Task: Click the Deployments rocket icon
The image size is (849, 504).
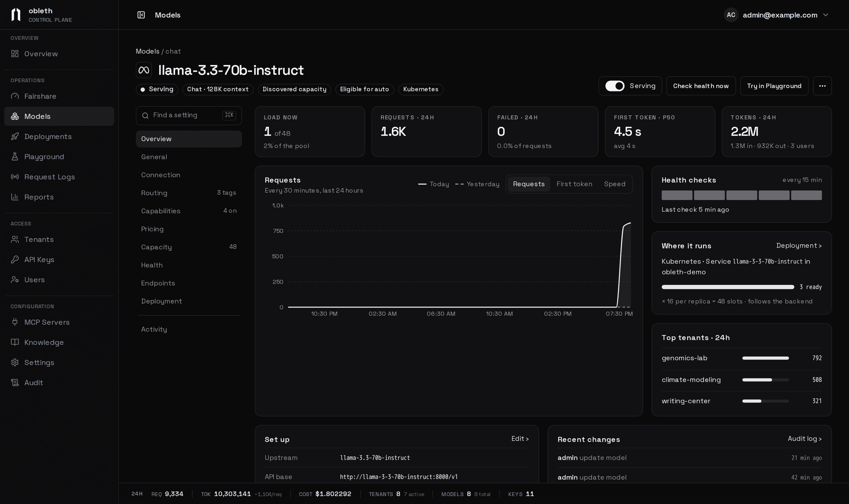Action: point(15,137)
